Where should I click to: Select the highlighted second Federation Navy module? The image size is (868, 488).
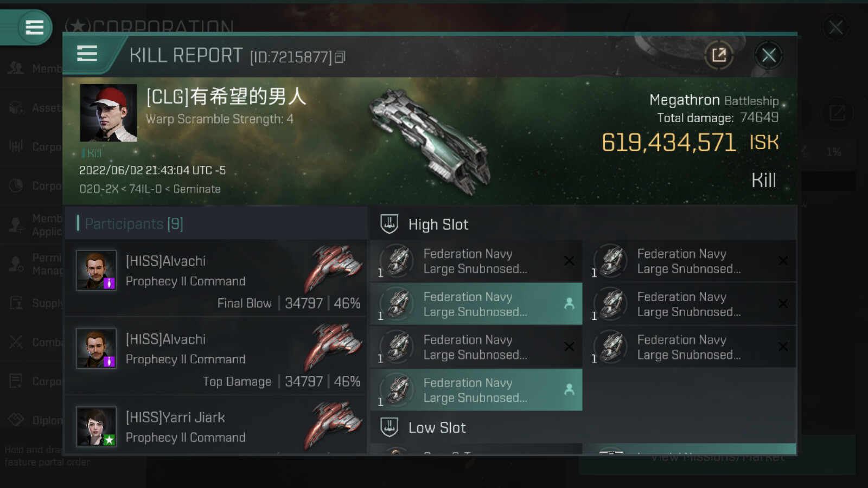coord(476,304)
